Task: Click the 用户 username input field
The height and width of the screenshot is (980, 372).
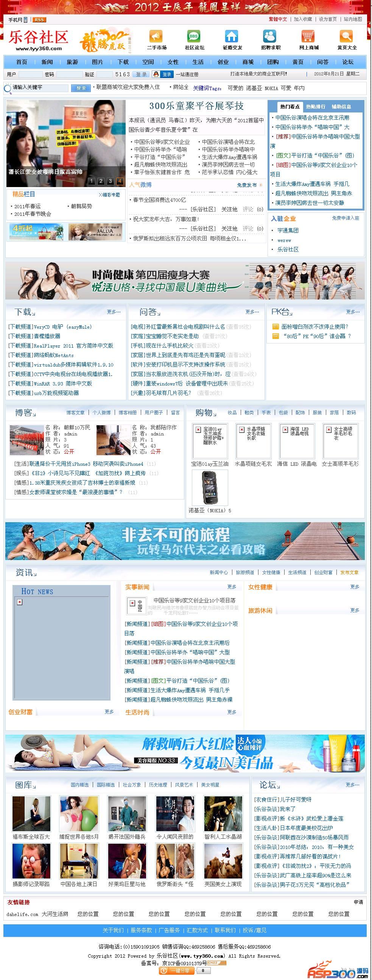Action: click(30, 74)
